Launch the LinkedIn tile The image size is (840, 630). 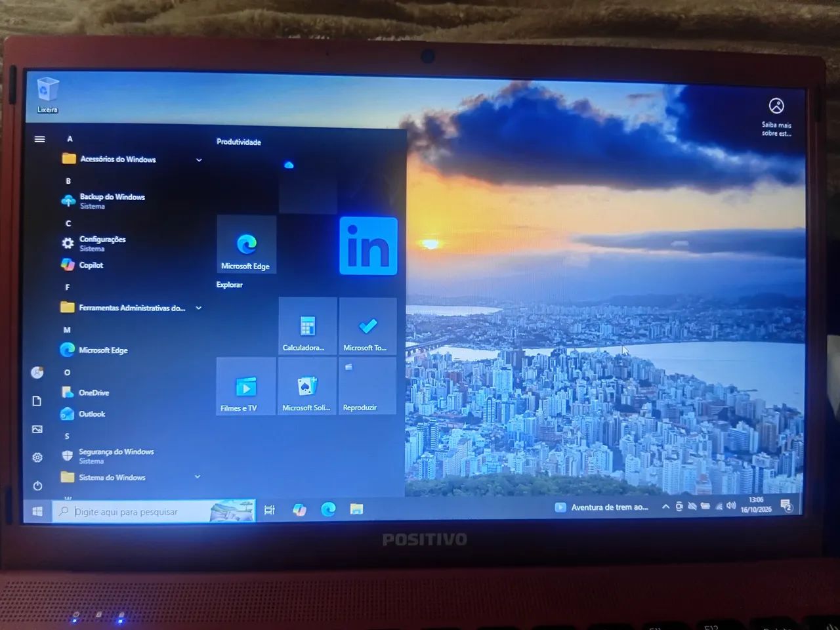(x=368, y=245)
